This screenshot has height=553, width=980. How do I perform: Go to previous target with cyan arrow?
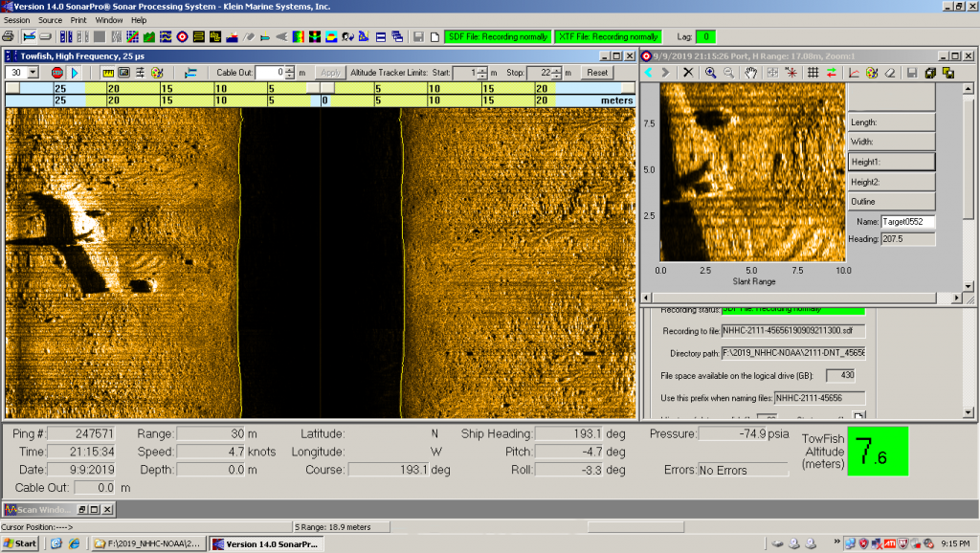click(648, 72)
